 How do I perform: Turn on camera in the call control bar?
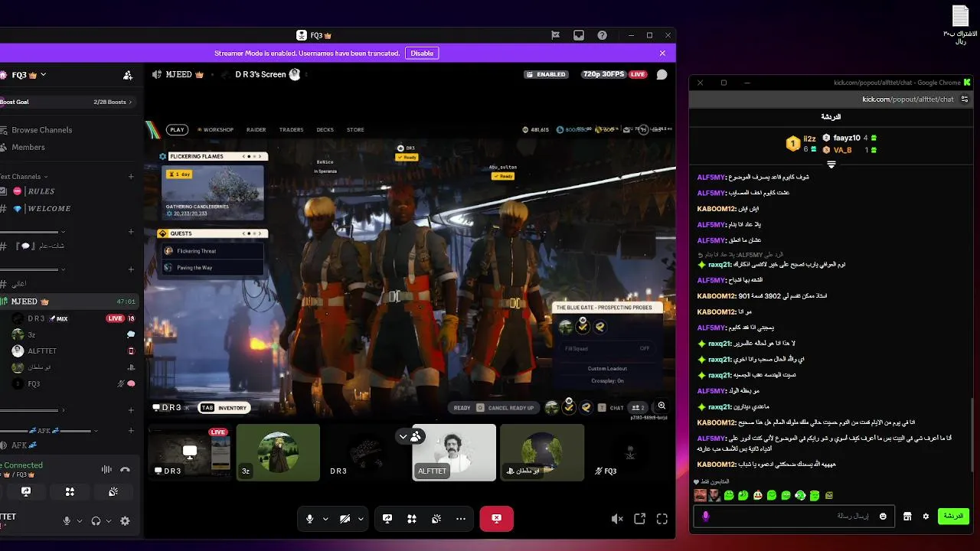click(x=345, y=519)
